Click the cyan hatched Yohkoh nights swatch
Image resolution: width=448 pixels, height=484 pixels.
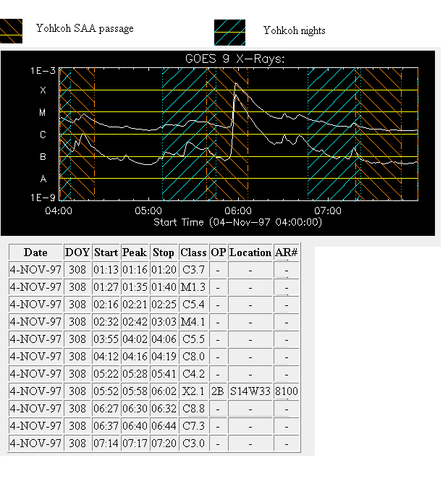click(x=229, y=33)
